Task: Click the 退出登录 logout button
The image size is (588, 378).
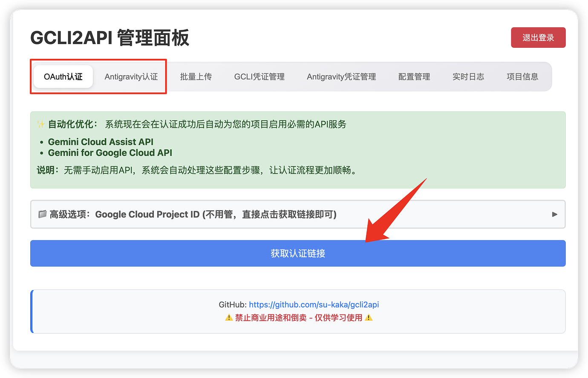Action: (538, 38)
